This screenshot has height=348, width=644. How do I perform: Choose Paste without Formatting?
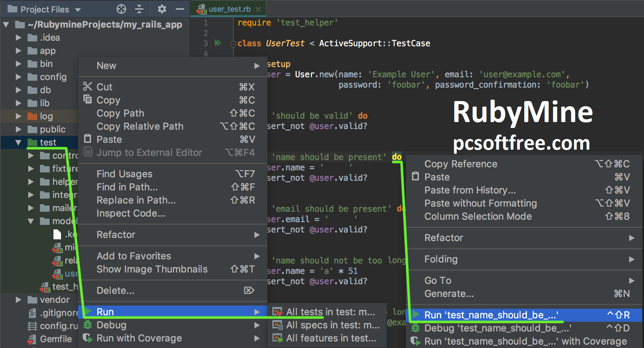(524, 203)
